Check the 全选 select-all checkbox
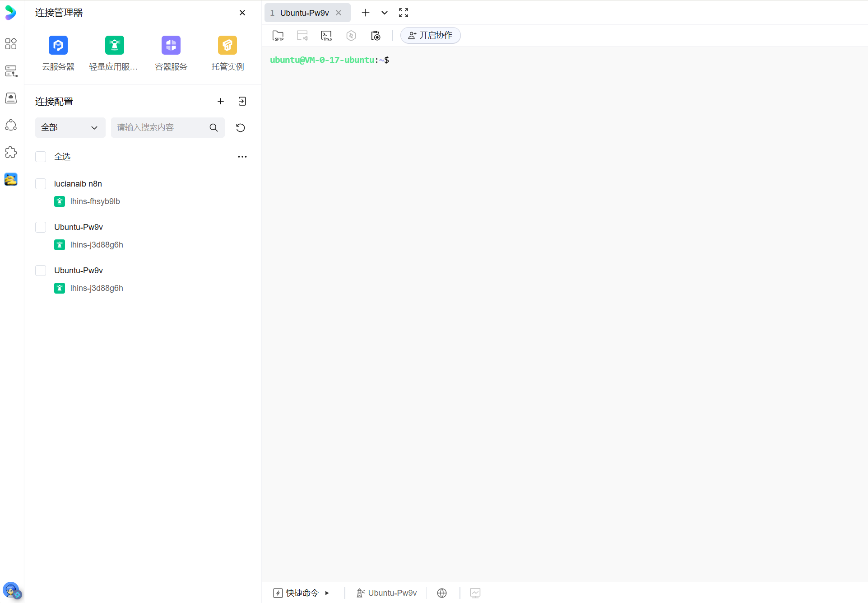The height and width of the screenshot is (603, 868). (x=41, y=156)
